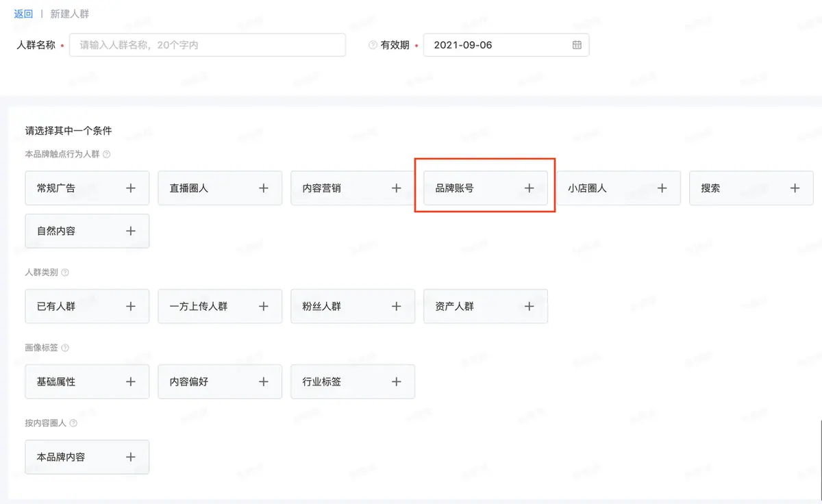
Task: Select the 直播圈人 condition label
Action: coord(189,188)
